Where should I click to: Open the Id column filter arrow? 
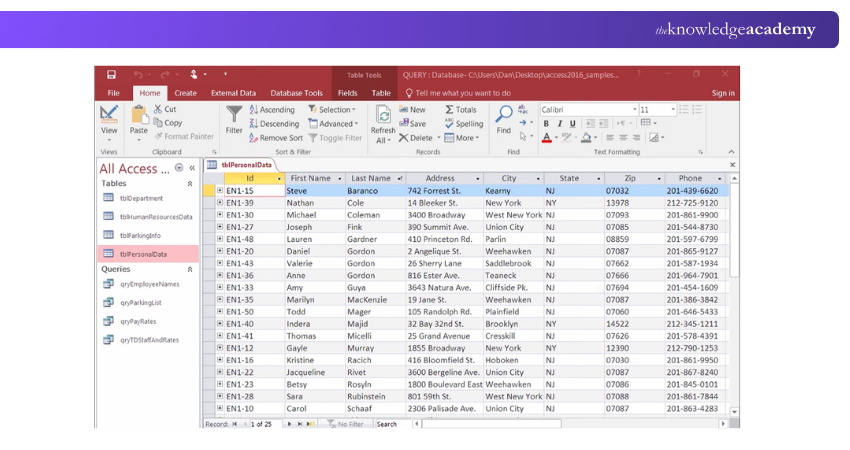click(279, 178)
